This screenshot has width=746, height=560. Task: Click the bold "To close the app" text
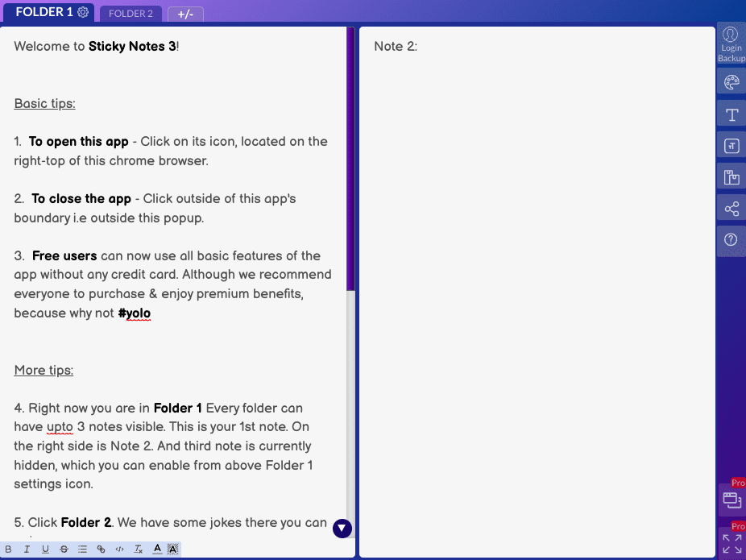click(x=81, y=198)
